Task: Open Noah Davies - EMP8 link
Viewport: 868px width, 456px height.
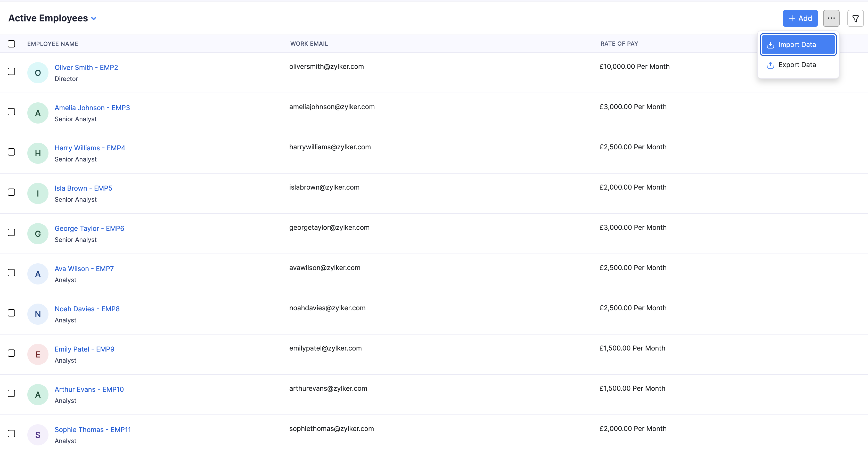Action: pyautogui.click(x=87, y=309)
